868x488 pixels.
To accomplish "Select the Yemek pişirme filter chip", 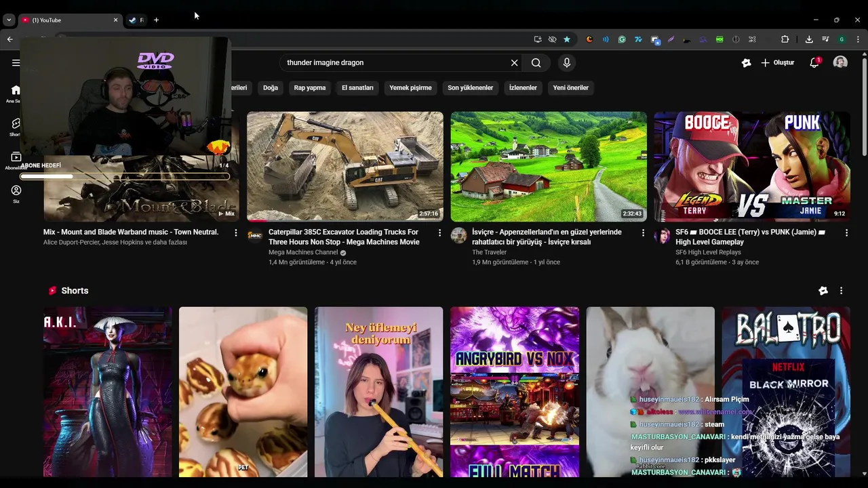I will 410,87.
